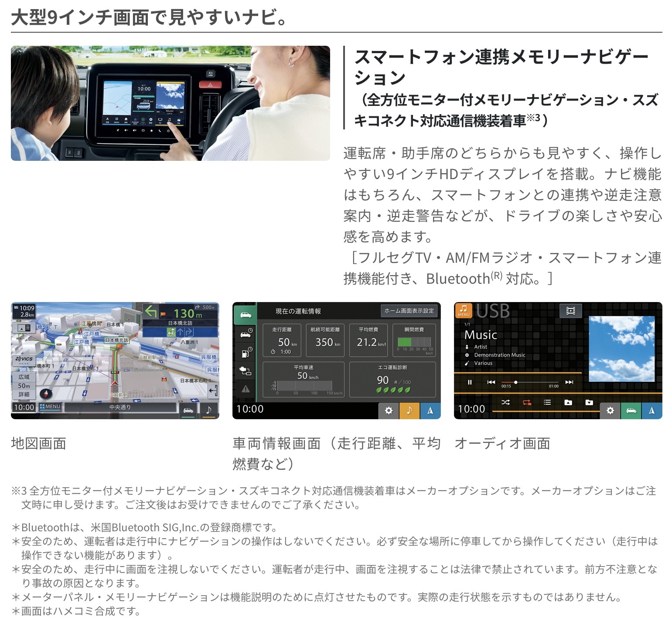Pause the music playback

coord(470,382)
